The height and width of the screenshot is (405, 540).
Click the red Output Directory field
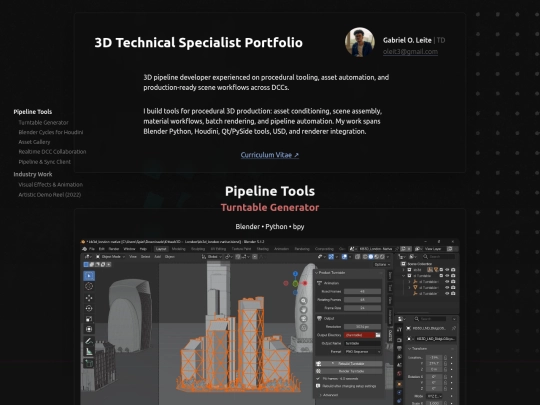click(359, 335)
